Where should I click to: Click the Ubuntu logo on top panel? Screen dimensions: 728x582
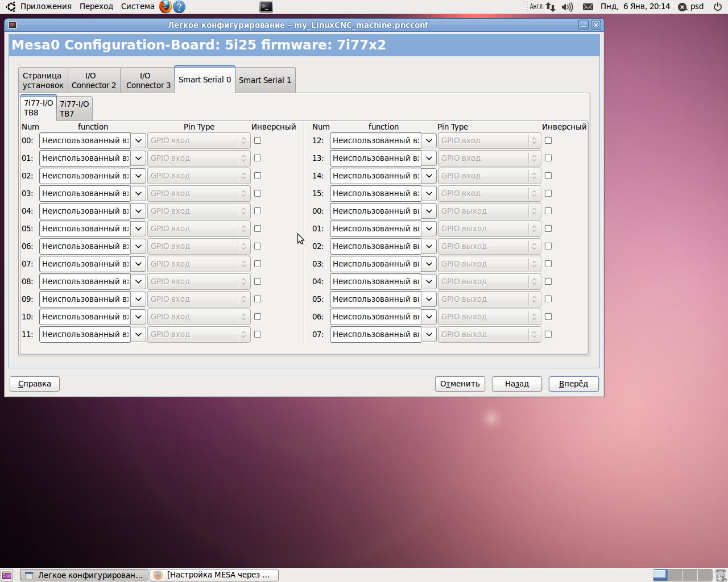click(x=10, y=7)
